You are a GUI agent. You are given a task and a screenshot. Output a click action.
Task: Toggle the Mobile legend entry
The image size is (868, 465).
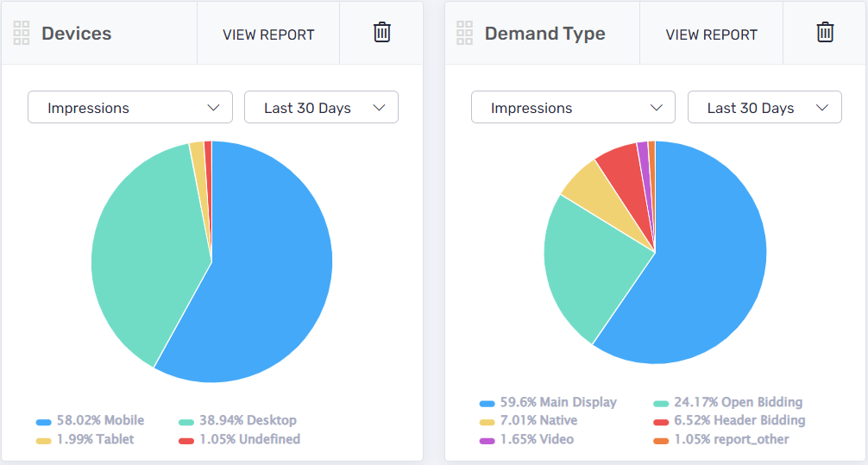(91, 421)
